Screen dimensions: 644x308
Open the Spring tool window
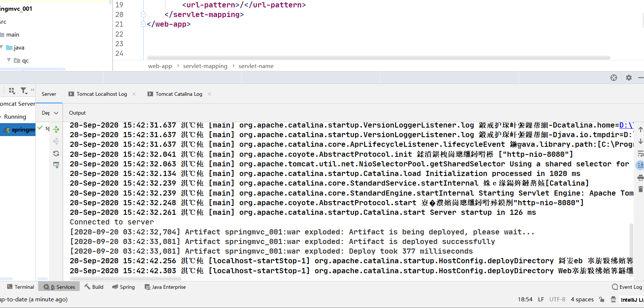(123, 287)
